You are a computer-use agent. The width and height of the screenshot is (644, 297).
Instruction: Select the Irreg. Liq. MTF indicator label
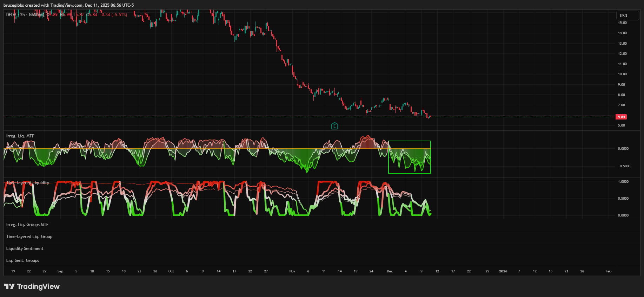20,136
